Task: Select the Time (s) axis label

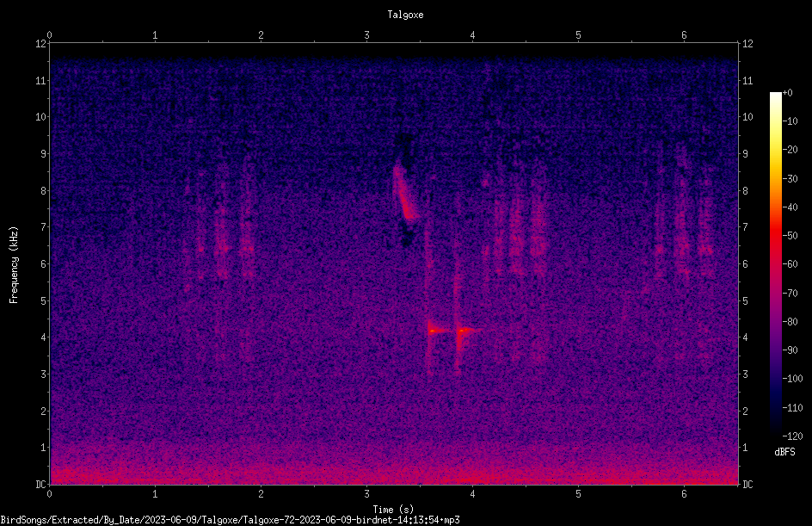Action: [394, 510]
